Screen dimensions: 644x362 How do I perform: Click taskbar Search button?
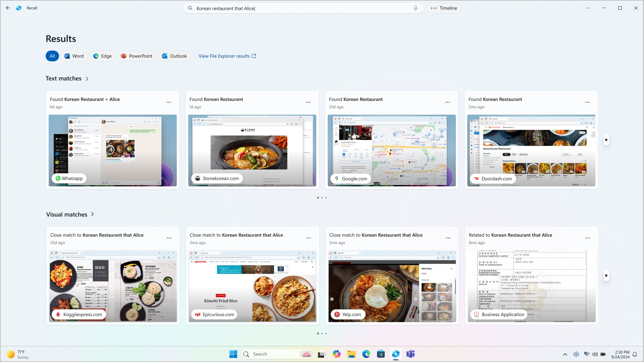coord(247,354)
